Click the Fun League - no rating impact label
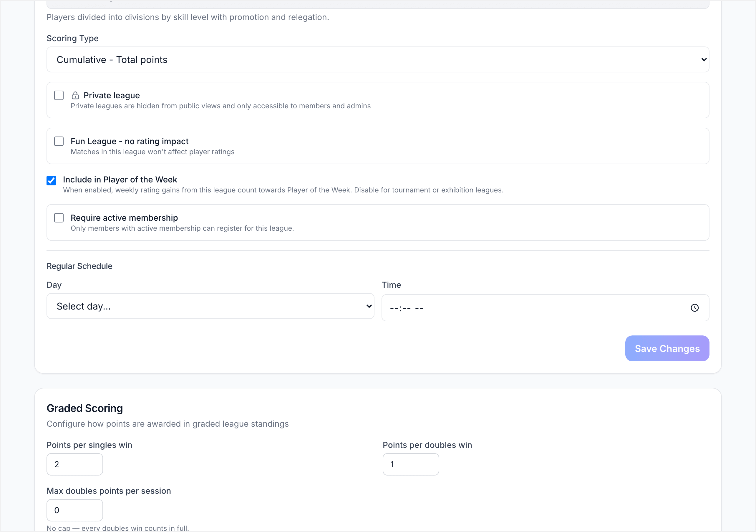756x532 pixels. coord(130,141)
